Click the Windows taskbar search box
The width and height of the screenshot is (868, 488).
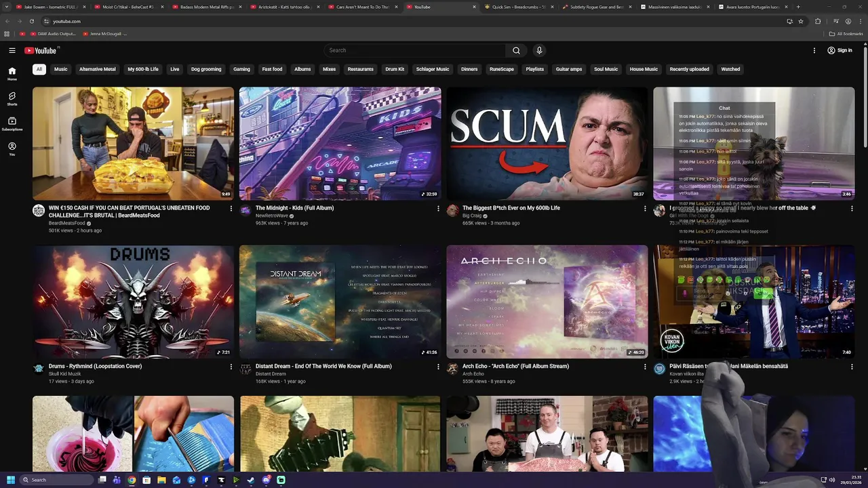56,480
